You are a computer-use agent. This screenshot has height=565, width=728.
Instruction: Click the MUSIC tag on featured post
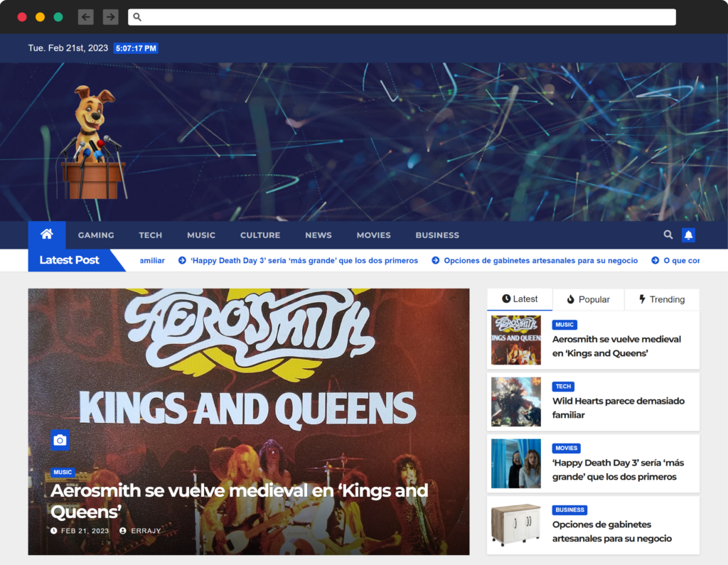[x=63, y=472]
